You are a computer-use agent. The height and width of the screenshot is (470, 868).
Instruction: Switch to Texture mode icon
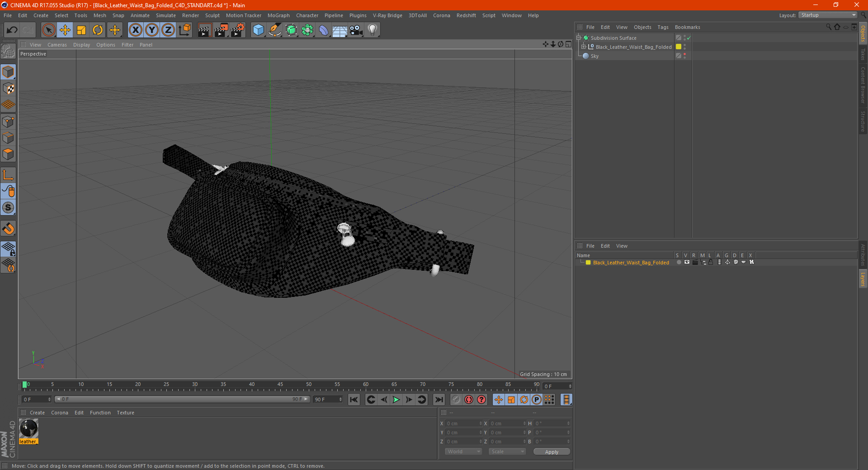point(8,89)
